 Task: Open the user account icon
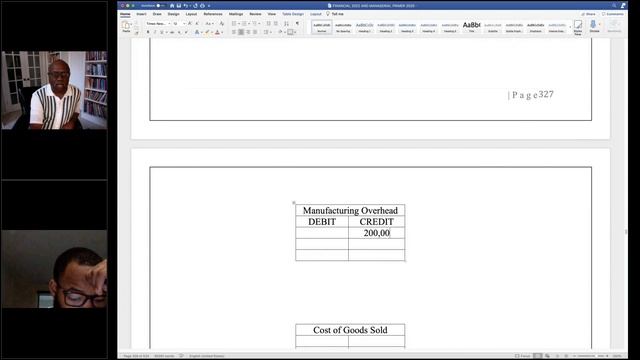623,5
